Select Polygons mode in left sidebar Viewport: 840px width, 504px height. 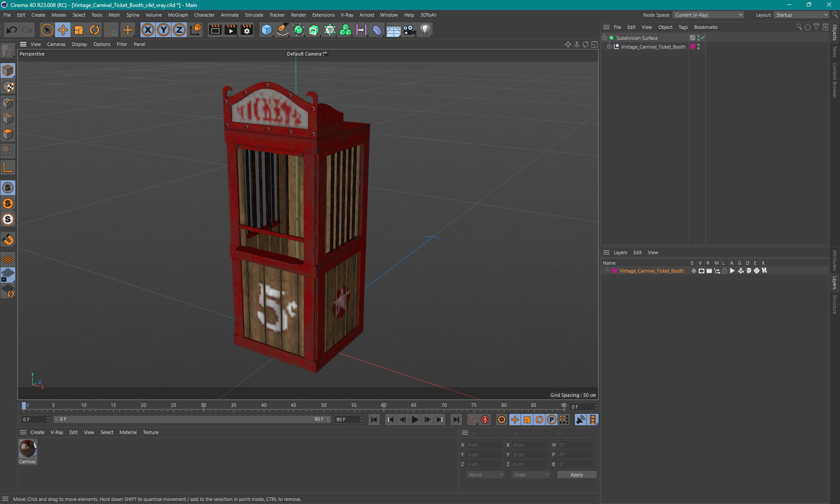tap(8, 134)
